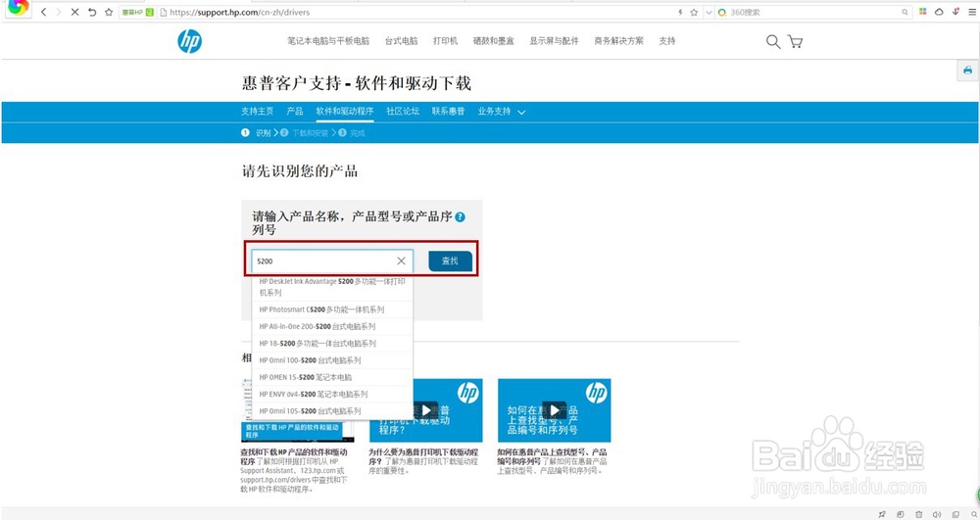Open 笔记本电脑与平板电脑 menu
This screenshot has width=980, height=520.
pos(328,41)
